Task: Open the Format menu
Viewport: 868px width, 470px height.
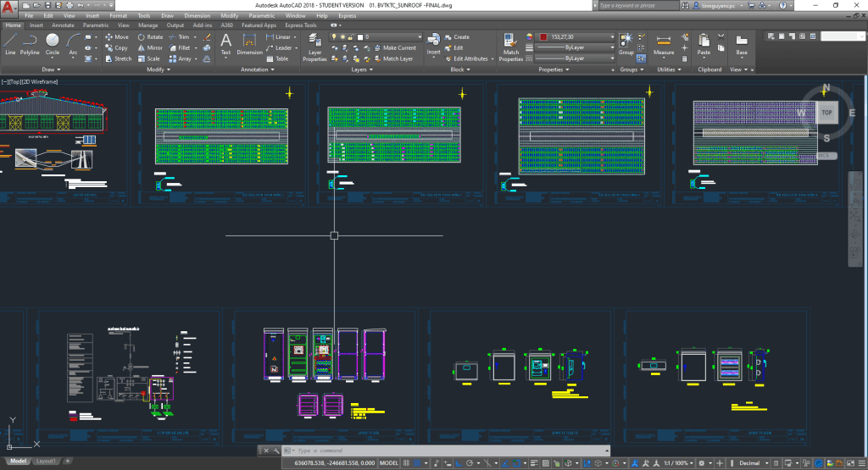Action: click(x=118, y=16)
